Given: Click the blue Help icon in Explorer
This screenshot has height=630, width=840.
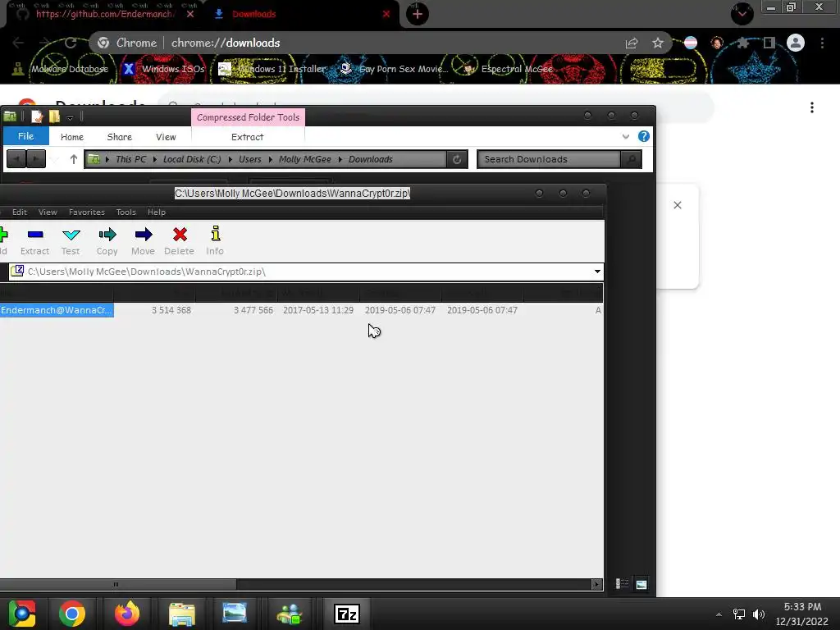Looking at the screenshot, I should (644, 136).
